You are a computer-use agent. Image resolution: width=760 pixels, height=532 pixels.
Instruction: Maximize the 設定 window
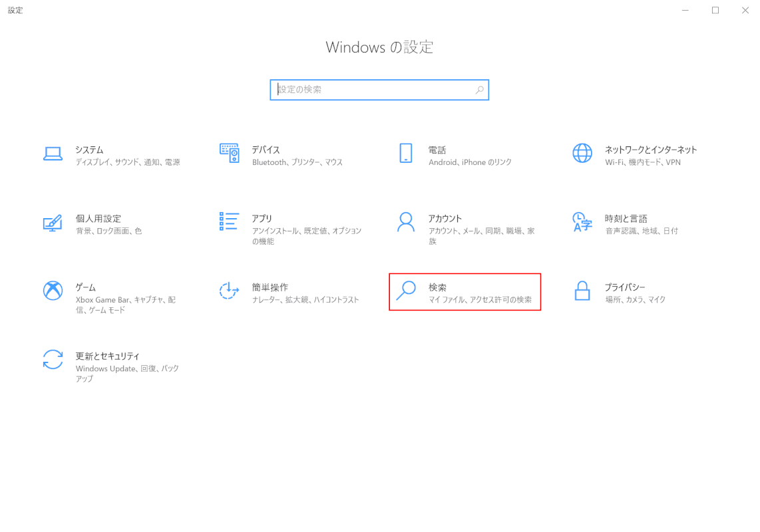tap(715, 10)
